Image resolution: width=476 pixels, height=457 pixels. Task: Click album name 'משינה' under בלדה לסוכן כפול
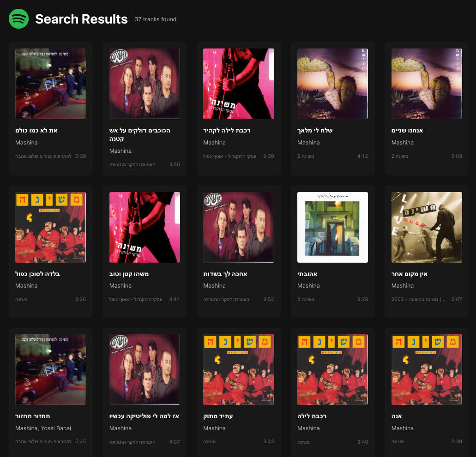(x=21, y=299)
